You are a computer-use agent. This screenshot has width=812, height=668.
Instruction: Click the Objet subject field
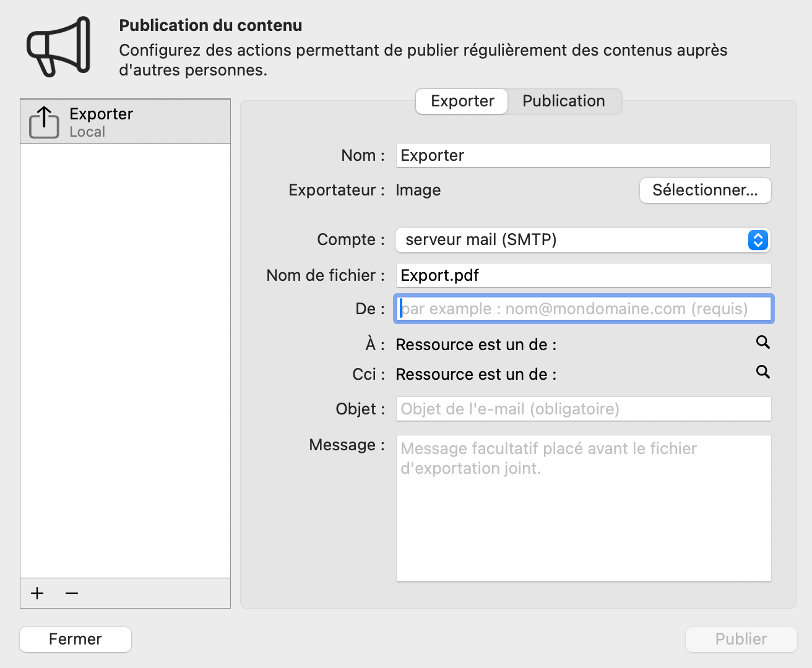(582, 409)
